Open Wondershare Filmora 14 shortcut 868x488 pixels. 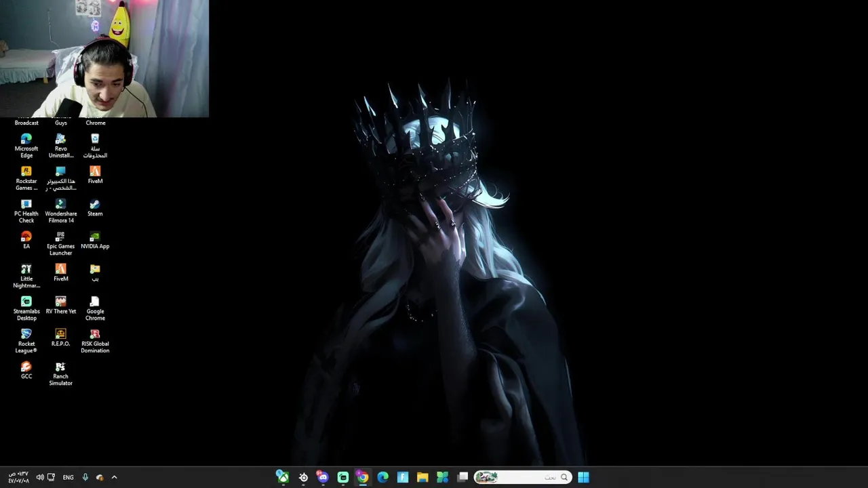(60, 211)
